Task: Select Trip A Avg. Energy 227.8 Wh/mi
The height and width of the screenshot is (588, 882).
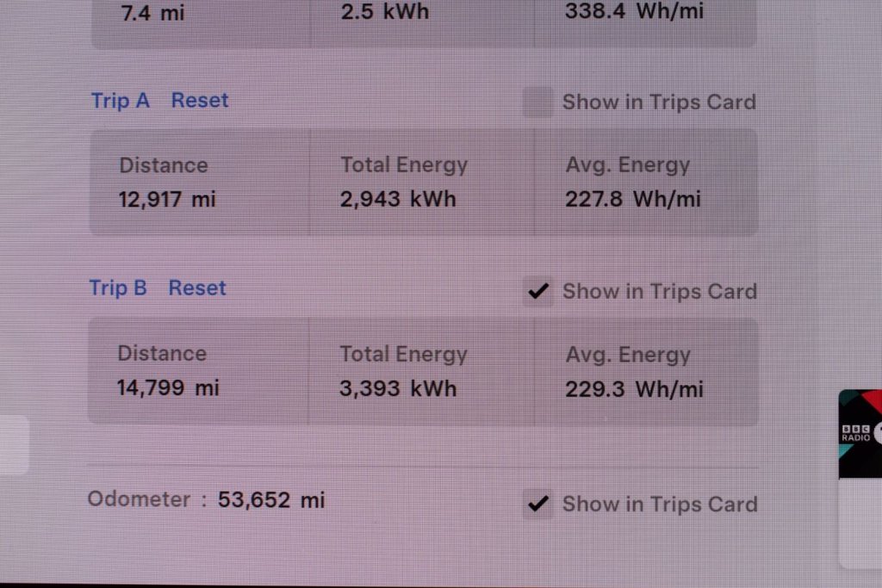Action: pyautogui.click(x=633, y=199)
